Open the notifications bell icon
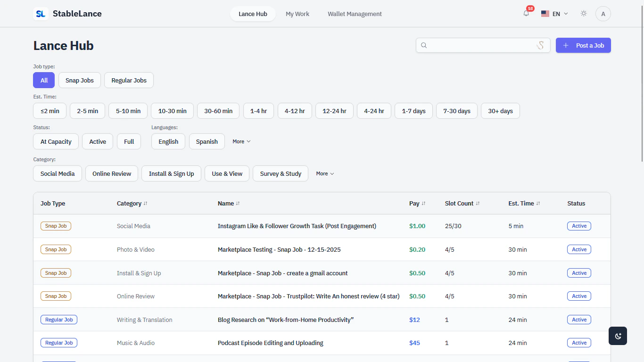644x362 pixels. click(526, 14)
